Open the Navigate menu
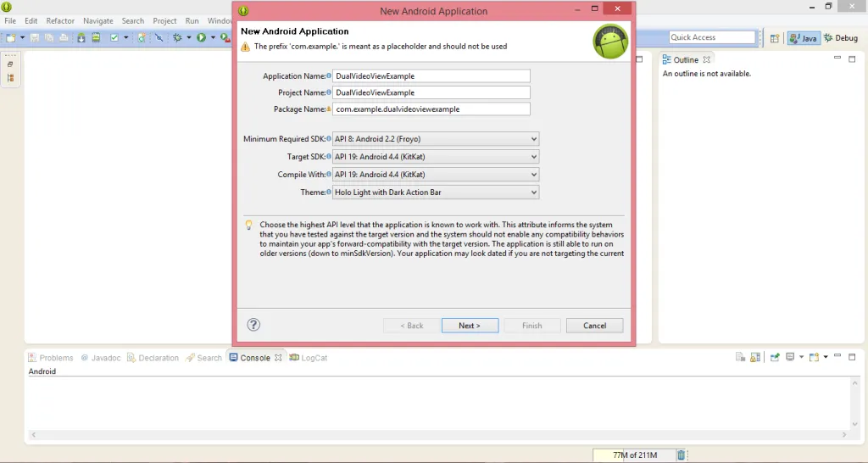The width and height of the screenshot is (868, 463). coord(98,20)
